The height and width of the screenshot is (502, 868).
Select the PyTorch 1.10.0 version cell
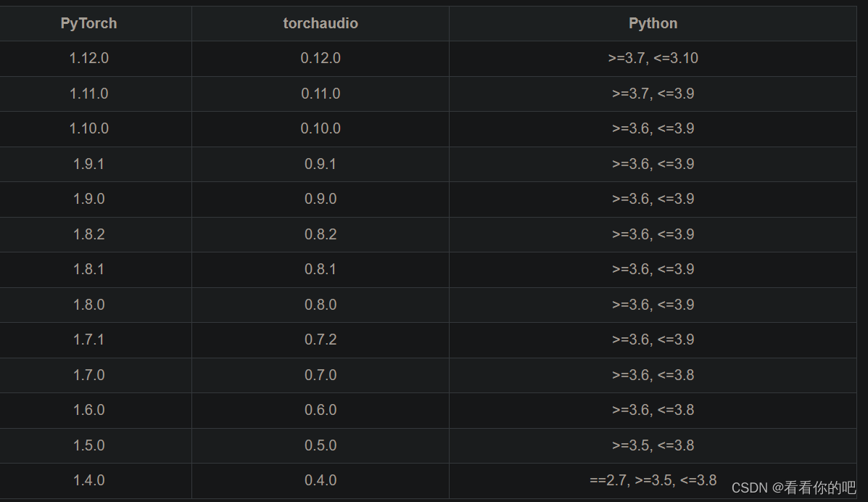pos(88,128)
